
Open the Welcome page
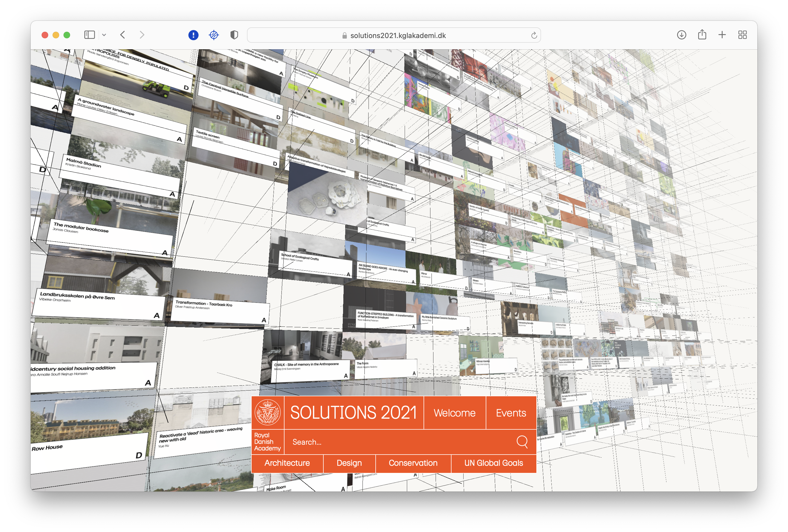[454, 413]
